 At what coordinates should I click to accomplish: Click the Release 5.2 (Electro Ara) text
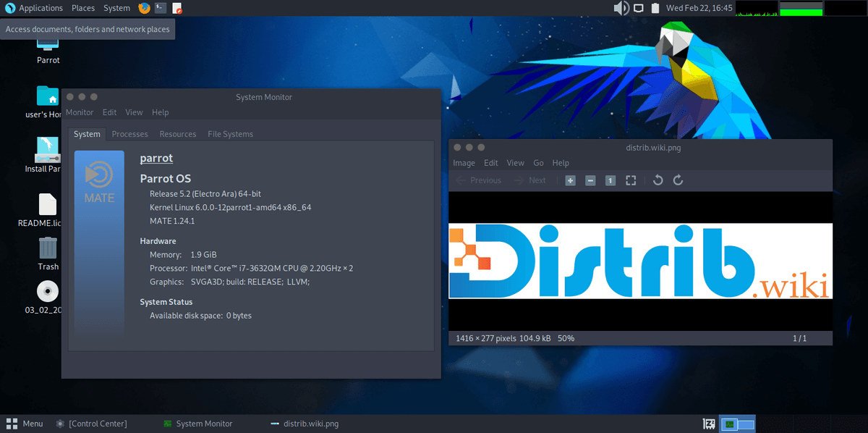pos(205,193)
